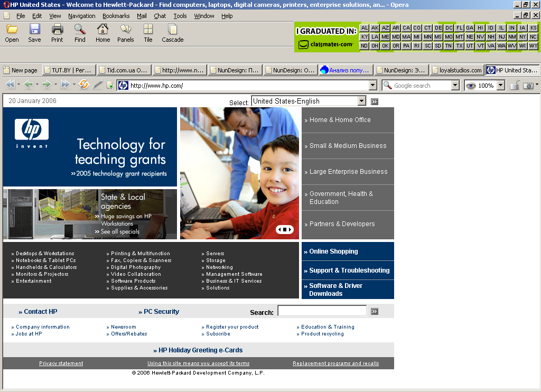Screen dimensions: 541x392
Task: Open the PC Security link
Action: click(161, 311)
